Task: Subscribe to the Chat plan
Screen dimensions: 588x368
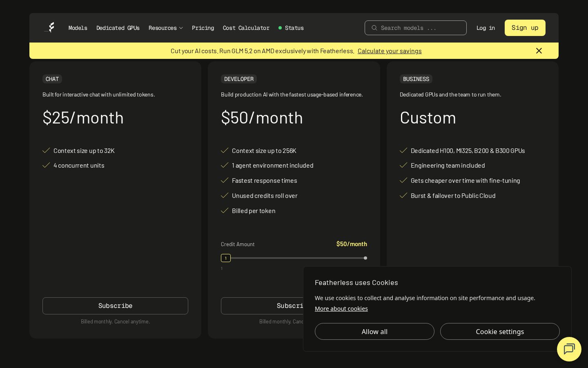Action: pyautogui.click(x=115, y=306)
